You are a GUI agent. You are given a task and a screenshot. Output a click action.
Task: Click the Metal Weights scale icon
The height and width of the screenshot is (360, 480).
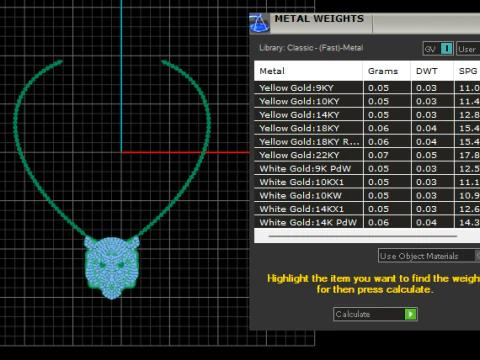259,23
